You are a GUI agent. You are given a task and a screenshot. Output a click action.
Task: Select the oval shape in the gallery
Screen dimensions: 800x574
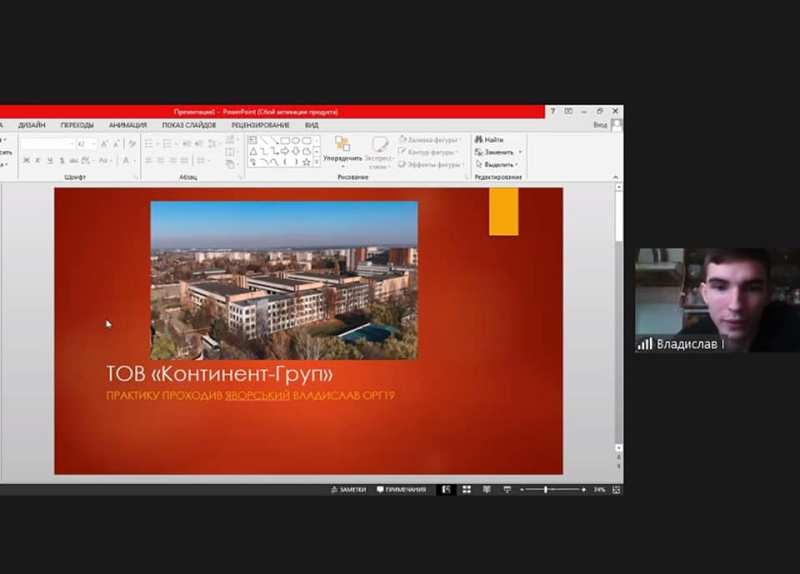296,140
